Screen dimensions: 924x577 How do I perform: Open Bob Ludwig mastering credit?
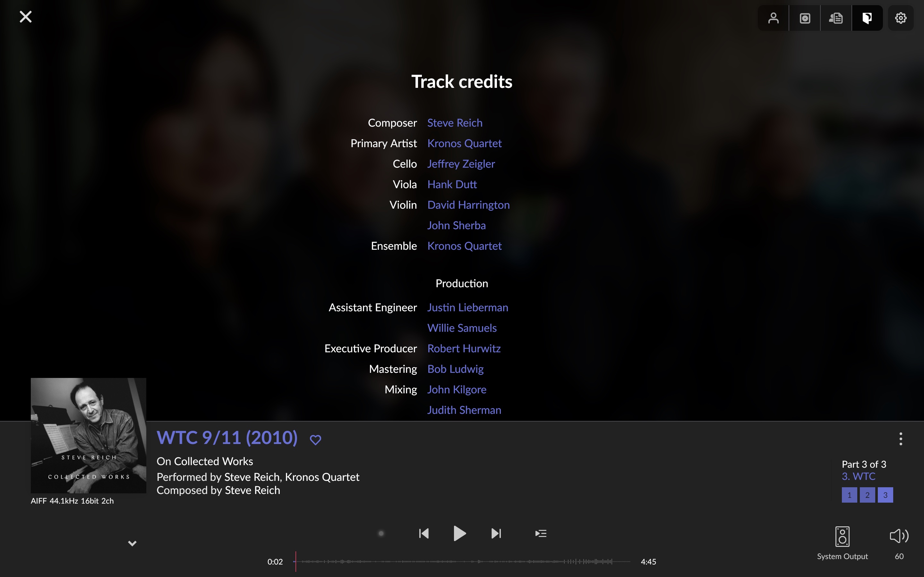(456, 369)
